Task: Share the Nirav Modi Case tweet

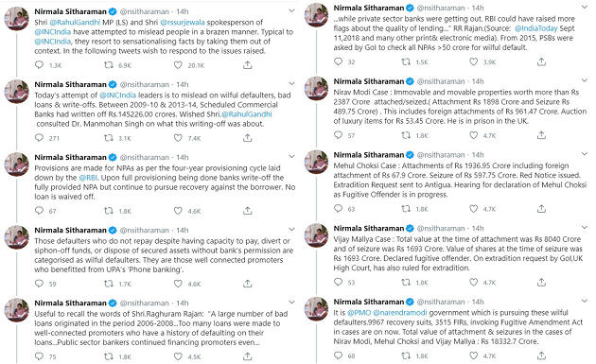Action: tap(541, 135)
